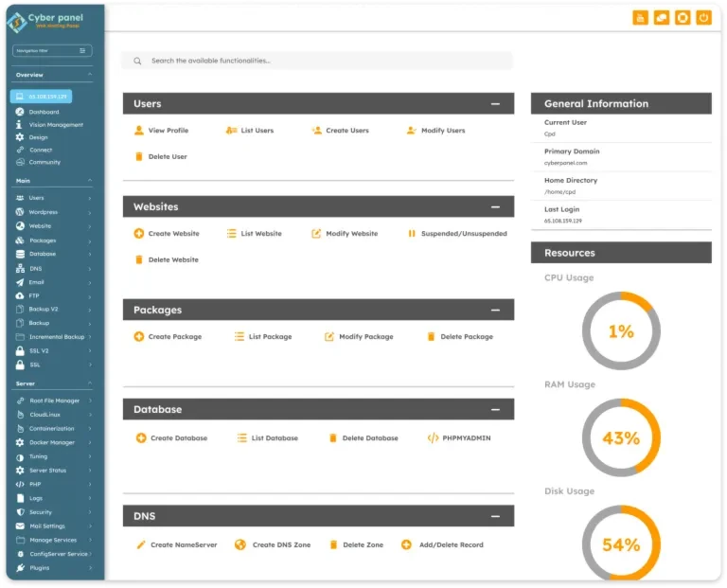Open the DNS sidebar menu
The height and width of the screenshot is (588, 727).
tap(52, 269)
